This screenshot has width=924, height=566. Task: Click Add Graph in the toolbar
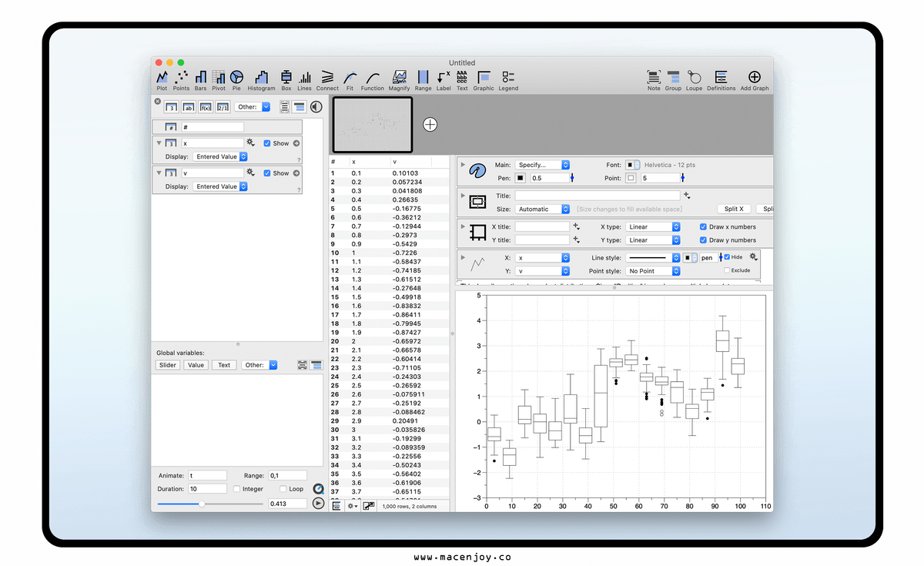(755, 79)
